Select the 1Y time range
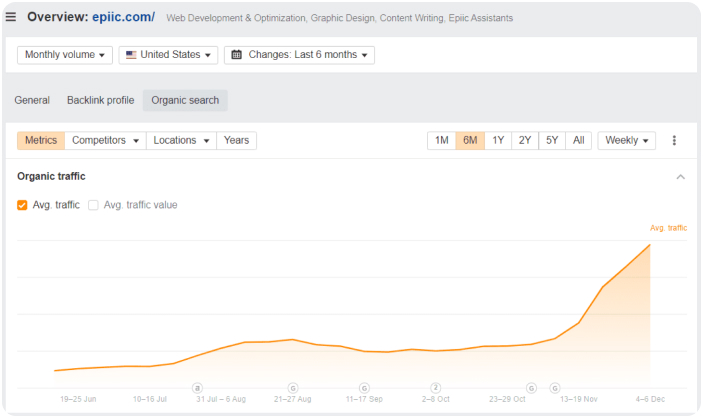This screenshot has width=703, height=418. 498,141
